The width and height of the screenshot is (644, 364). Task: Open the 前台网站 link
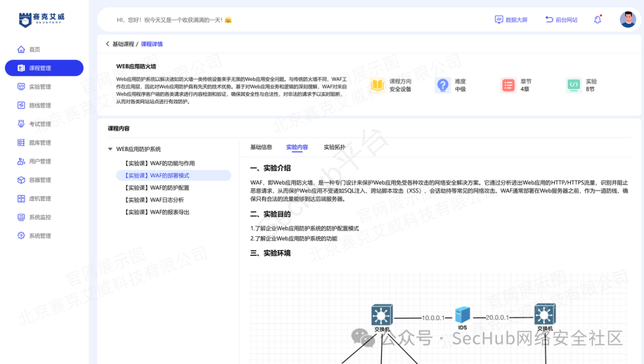coord(566,20)
